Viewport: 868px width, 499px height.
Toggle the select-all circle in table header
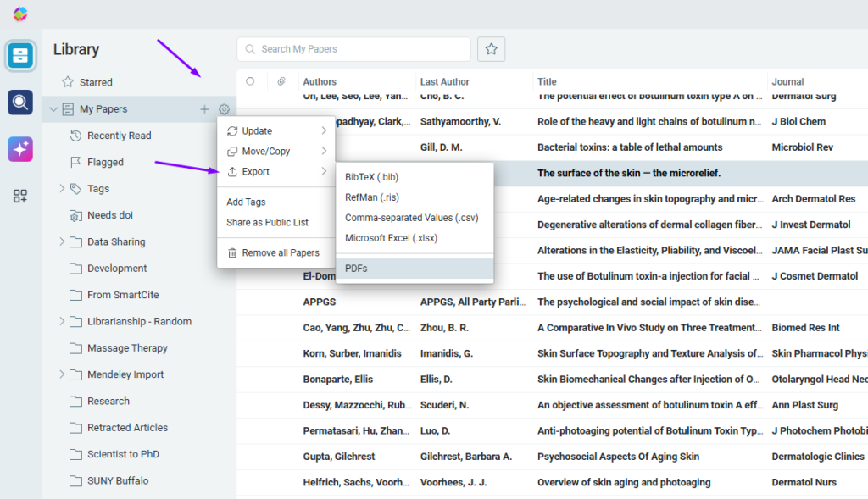pyautogui.click(x=250, y=82)
